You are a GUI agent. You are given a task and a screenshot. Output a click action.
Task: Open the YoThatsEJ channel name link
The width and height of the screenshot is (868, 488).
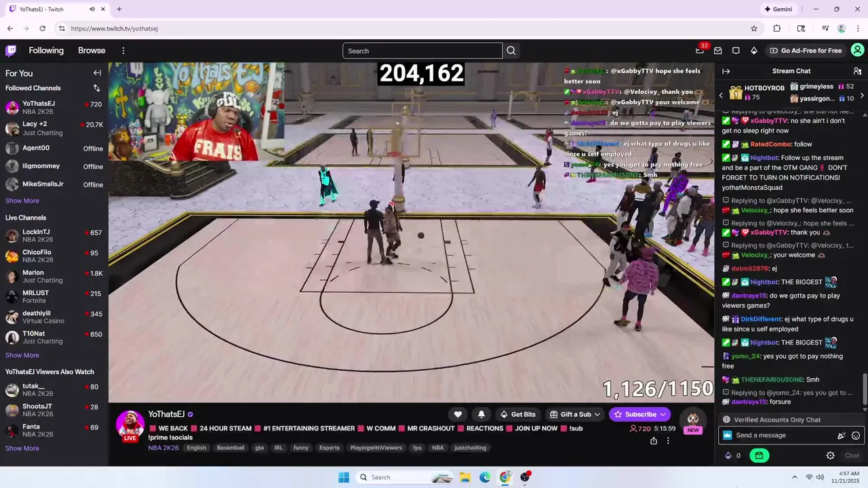166,414
